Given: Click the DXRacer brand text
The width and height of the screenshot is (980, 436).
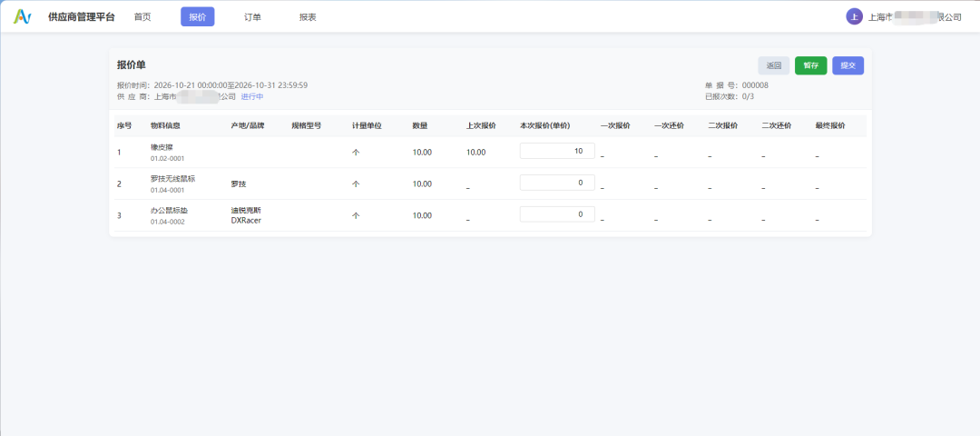Looking at the screenshot, I should coord(246,220).
